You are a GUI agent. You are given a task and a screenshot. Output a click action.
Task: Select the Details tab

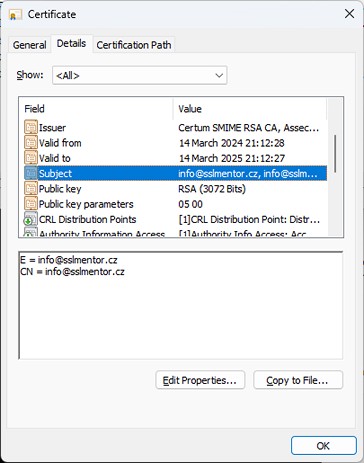click(71, 43)
